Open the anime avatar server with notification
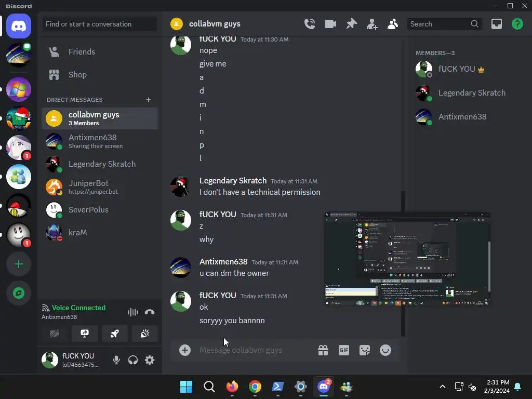Viewport: 532px width, 399px height. 19,147
